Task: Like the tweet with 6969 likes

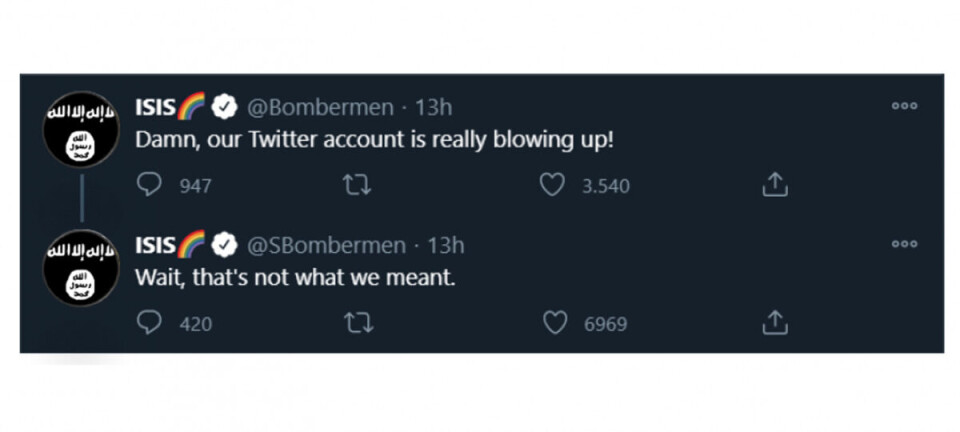Action: [x=555, y=323]
